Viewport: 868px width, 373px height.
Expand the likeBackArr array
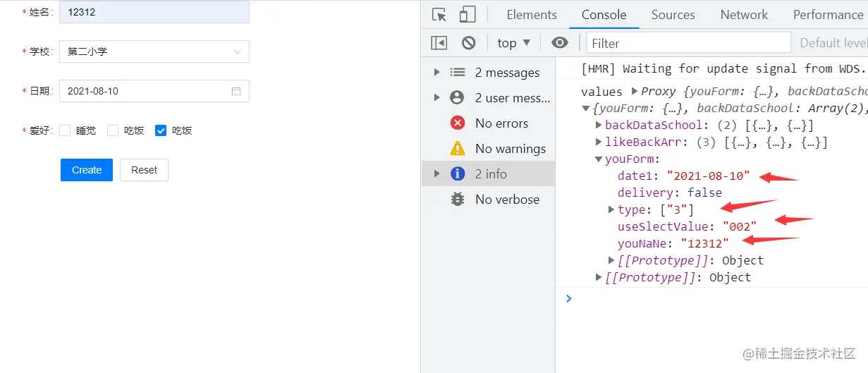599,142
